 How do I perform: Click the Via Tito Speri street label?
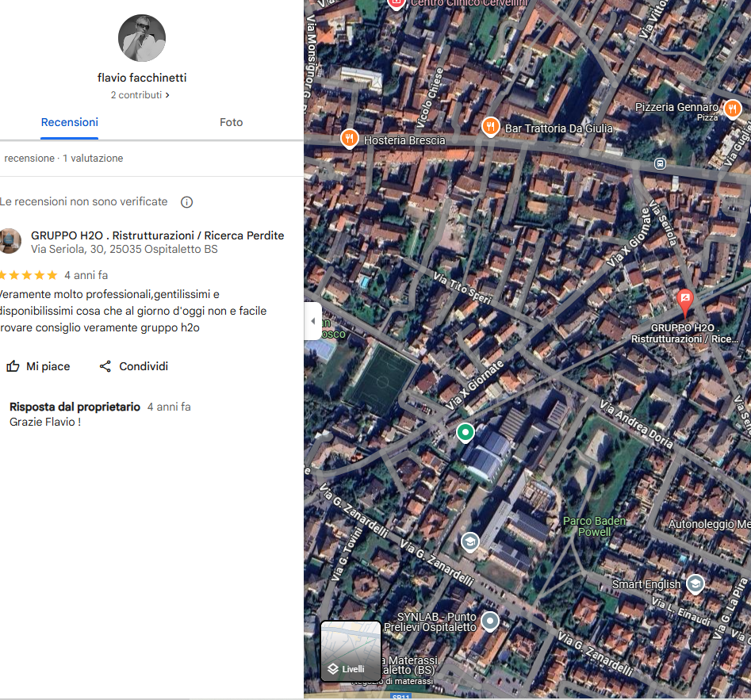pos(462,289)
